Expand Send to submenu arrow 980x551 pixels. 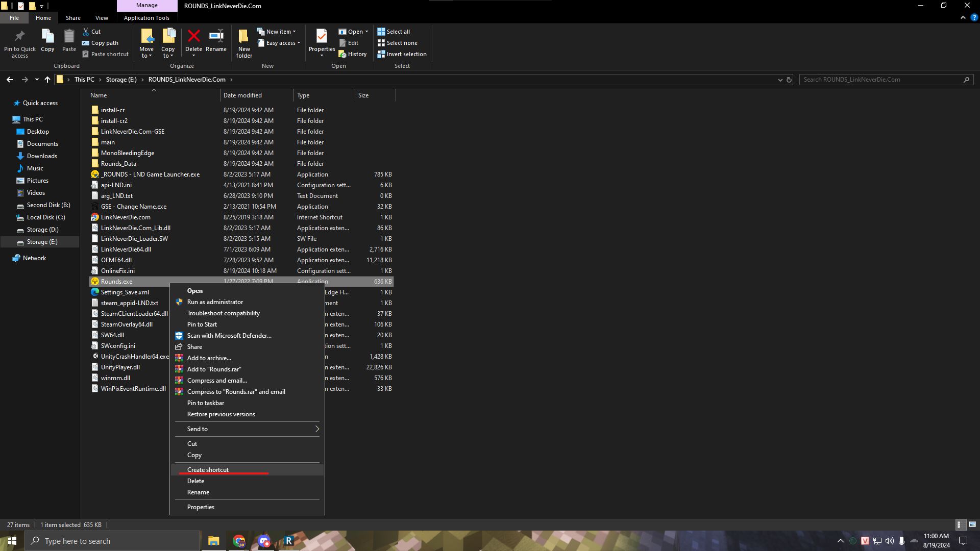tap(316, 429)
